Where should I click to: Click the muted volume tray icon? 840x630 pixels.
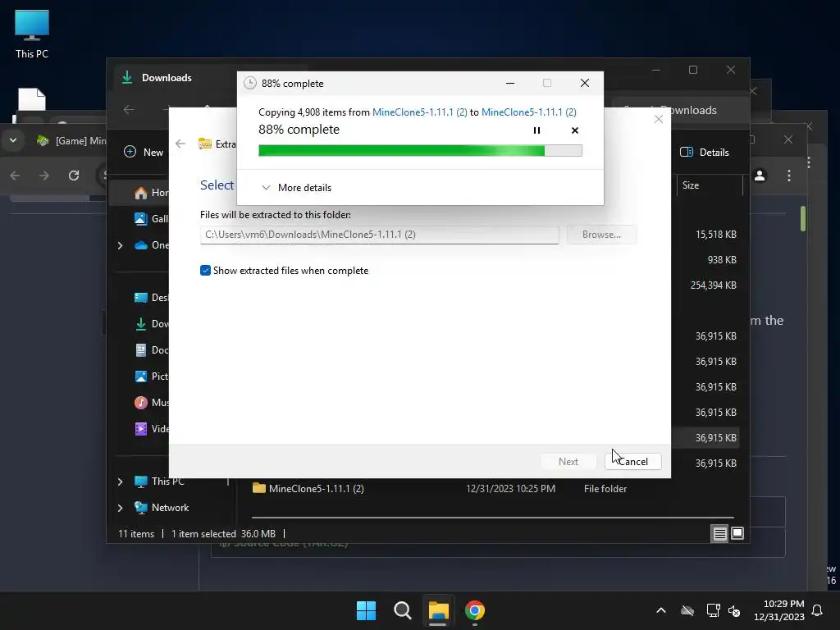point(734,610)
